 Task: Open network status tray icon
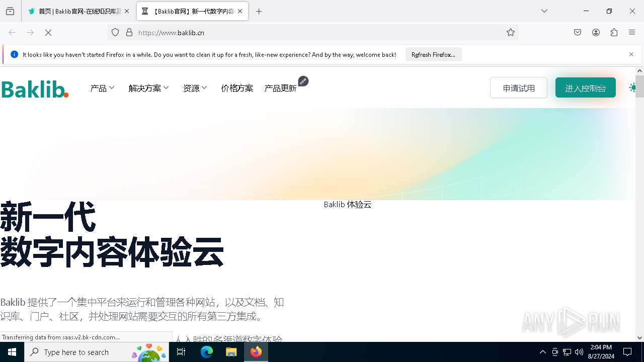click(567, 352)
